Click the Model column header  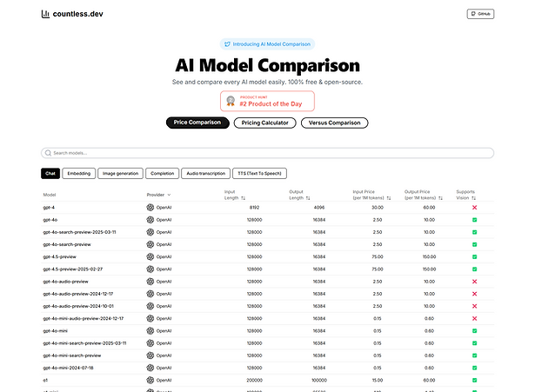coord(50,195)
